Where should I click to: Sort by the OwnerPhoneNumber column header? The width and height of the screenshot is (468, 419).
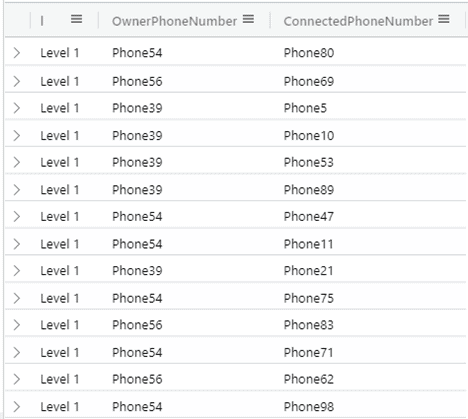(174, 21)
